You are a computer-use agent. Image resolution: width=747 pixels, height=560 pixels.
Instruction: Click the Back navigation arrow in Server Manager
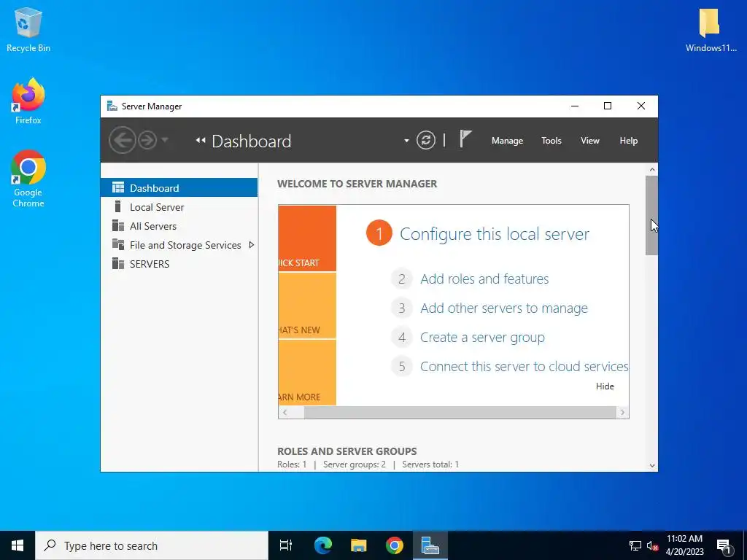[x=123, y=141]
